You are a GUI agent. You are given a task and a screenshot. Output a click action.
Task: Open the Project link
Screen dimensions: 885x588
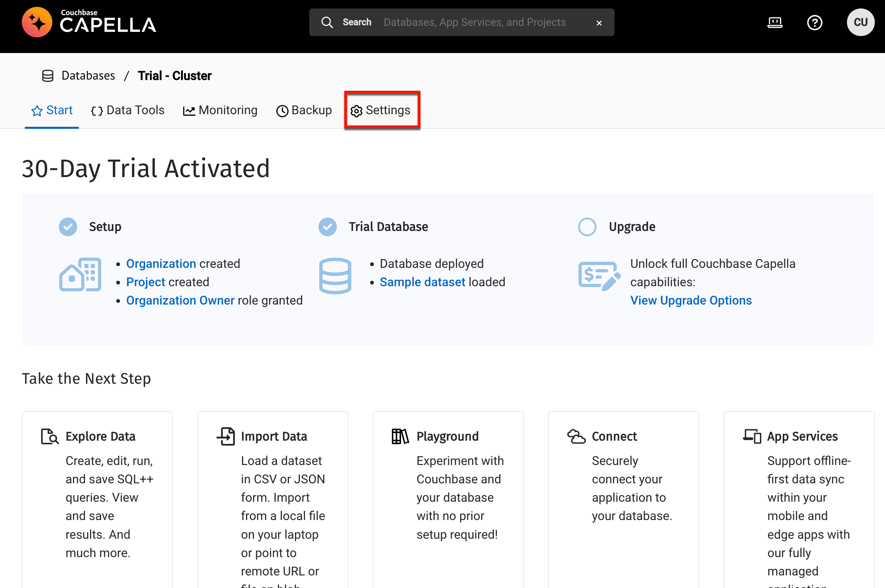pos(145,282)
